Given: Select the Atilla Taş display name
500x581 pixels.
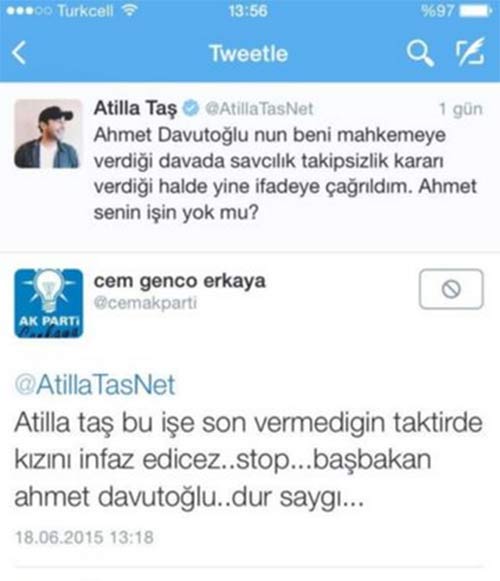Looking at the screenshot, I should [135, 108].
